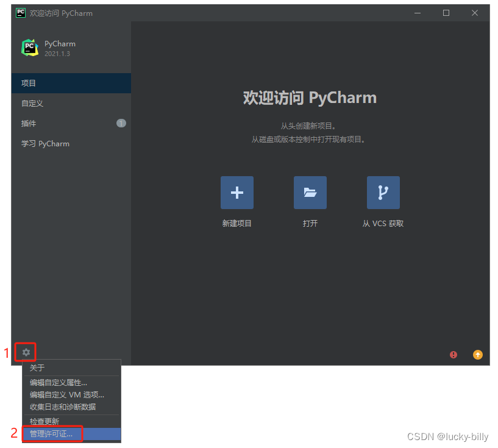Click 从磁盘或版本控制中打开现有项目。 text
The image size is (498, 448).
point(308,140)
